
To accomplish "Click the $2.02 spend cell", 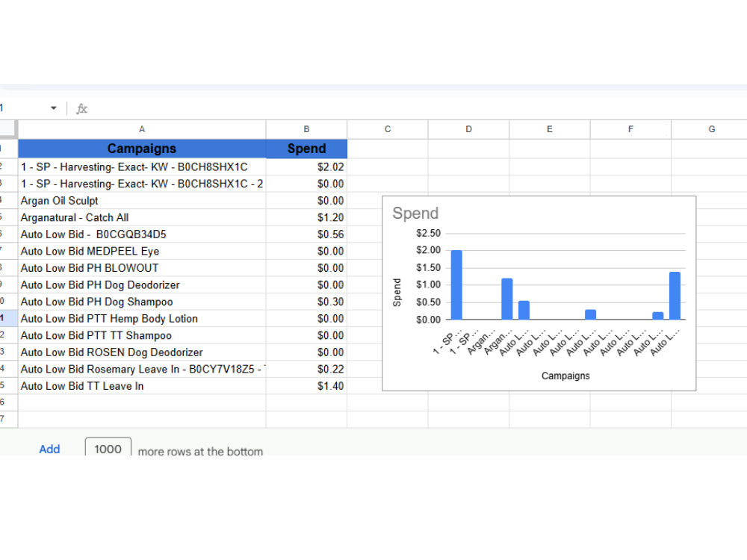I will 306,167.
